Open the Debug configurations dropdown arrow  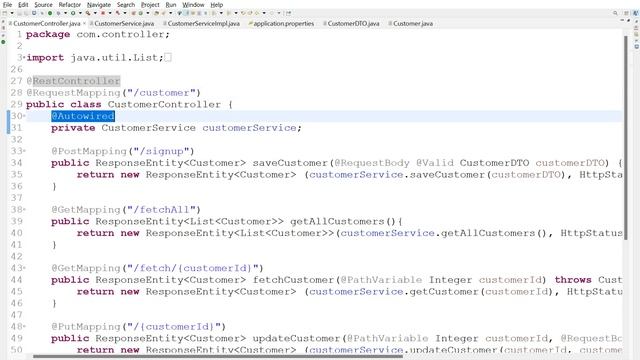click(65, 13)
